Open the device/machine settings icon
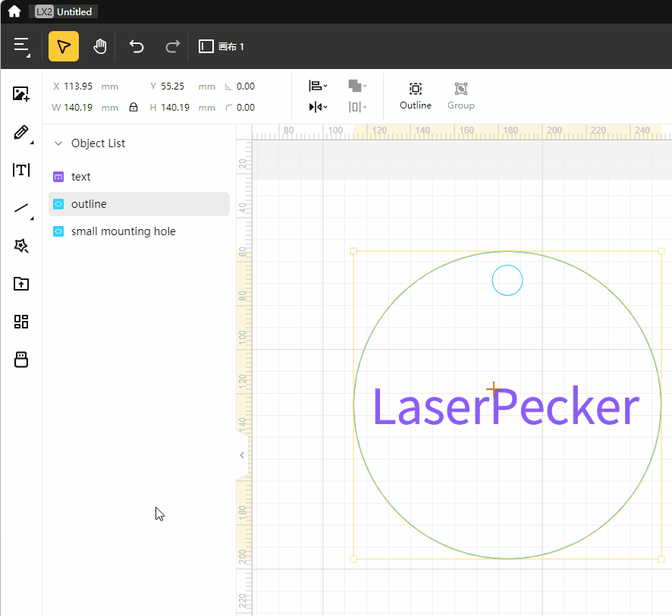The height and width of the screenshot is (616, 672). pyautogui.click(x=21, y=360)
